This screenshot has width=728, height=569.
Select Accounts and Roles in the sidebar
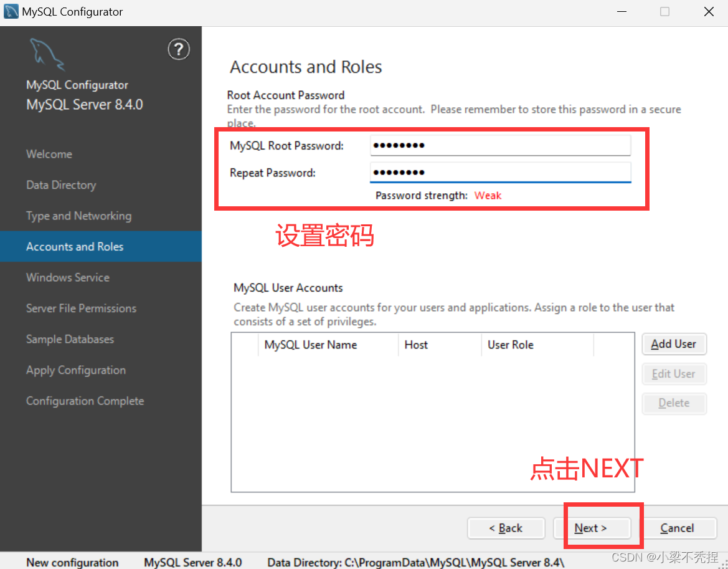pos(101,246)
